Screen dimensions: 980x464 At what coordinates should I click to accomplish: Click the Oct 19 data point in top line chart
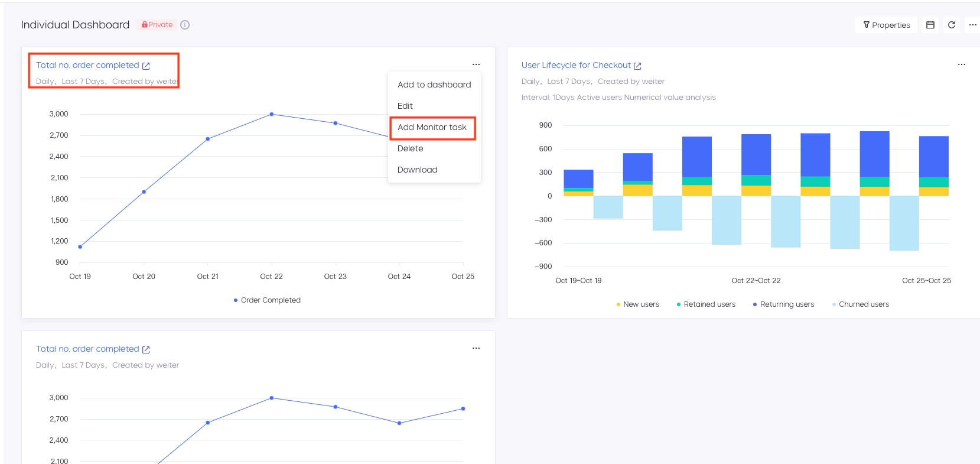[80, 246]
